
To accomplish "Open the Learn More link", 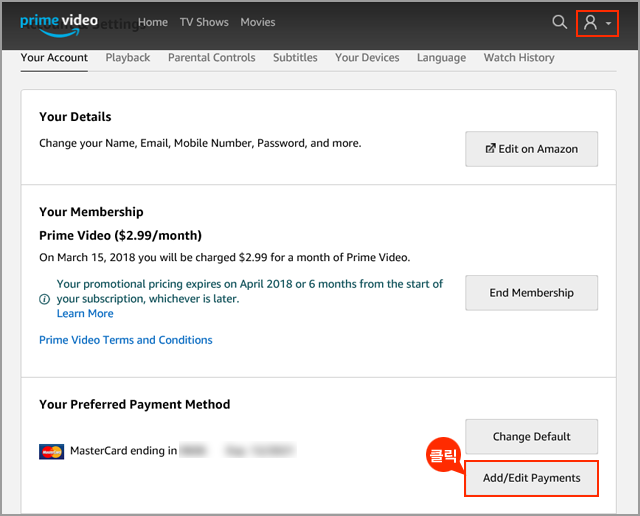I will [85, 314].
